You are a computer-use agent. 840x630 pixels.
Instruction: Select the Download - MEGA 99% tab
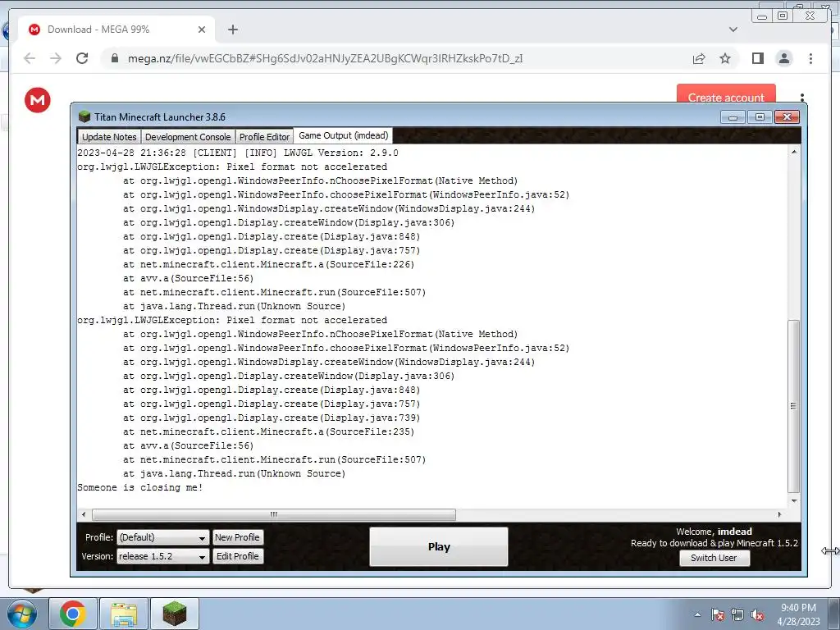(116, 30)
